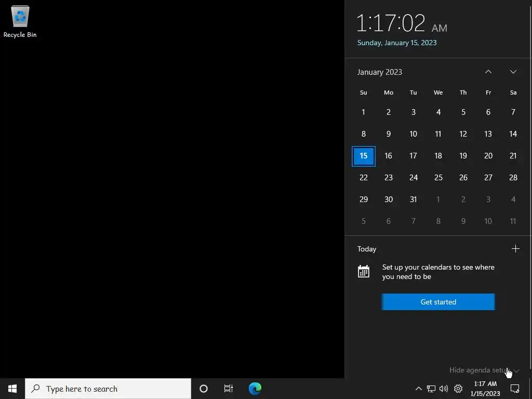Go to previous month with up chevron
This screenshot has width=532, height=399.
click(x=488, y=72)
